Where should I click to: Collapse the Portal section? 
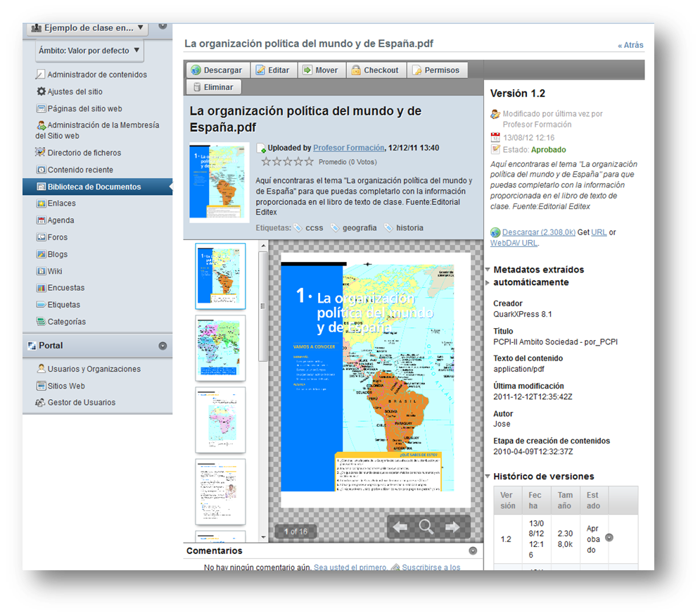pos(163,346)
